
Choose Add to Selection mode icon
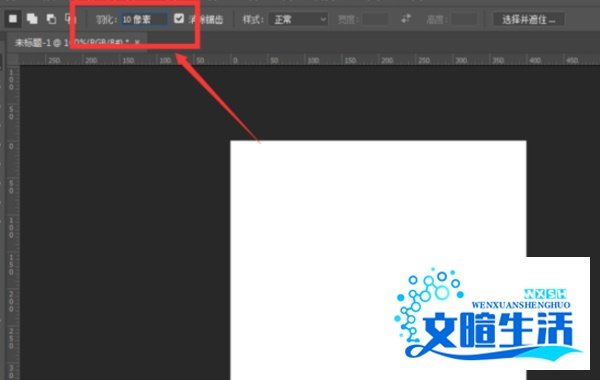[x=32, y=19]
